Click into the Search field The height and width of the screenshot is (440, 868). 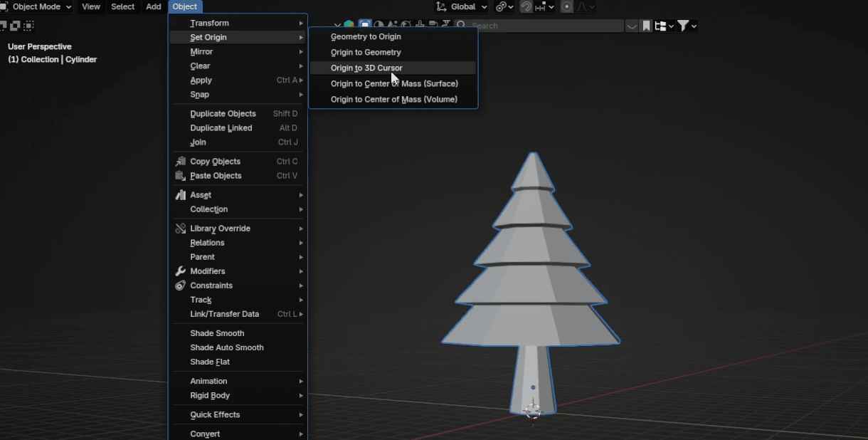[544, 26]
